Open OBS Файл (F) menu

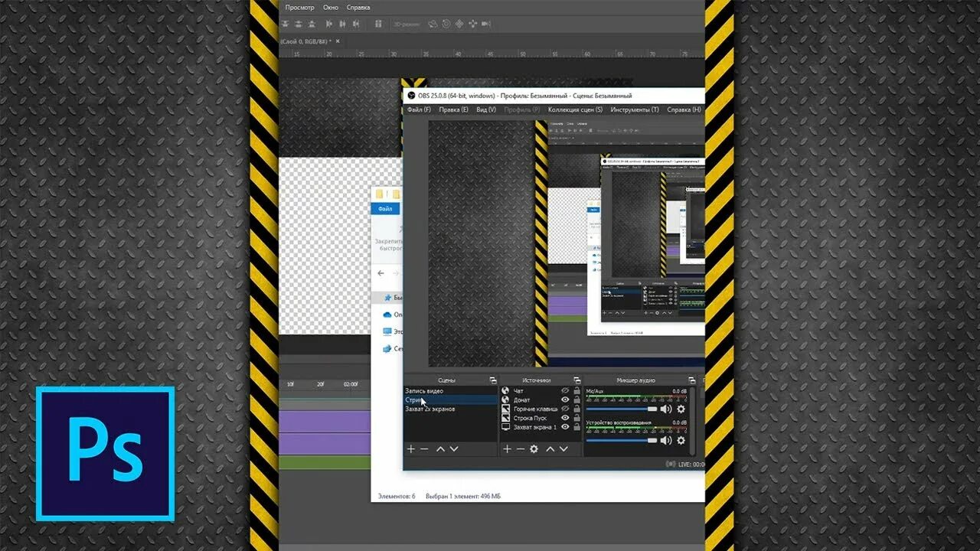point(419,109)
